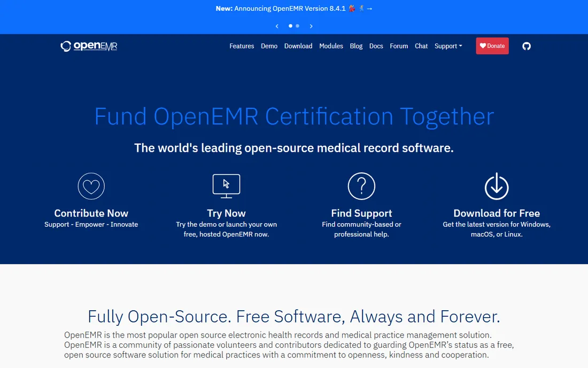Open the Chat nav item
This screenshot has width=588, height=368.
421,46
